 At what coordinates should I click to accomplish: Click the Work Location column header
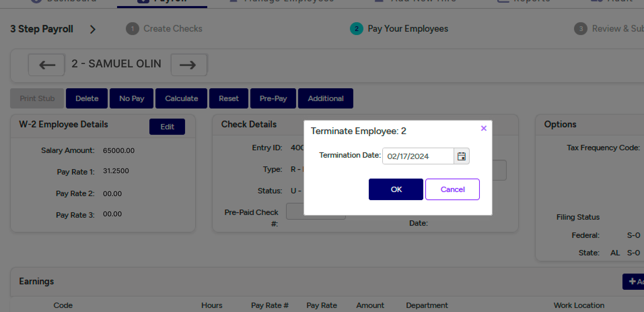[x=579, y=305]
